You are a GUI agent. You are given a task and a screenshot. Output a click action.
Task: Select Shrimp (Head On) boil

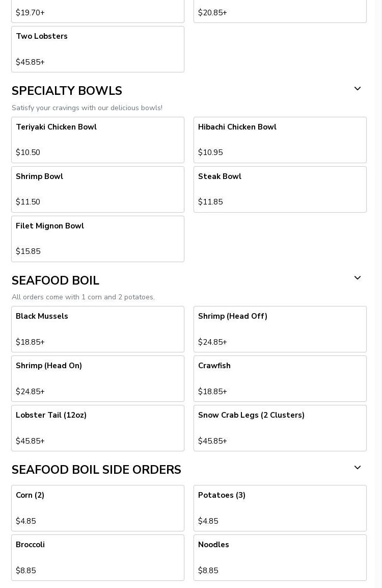tap(98, 378)
